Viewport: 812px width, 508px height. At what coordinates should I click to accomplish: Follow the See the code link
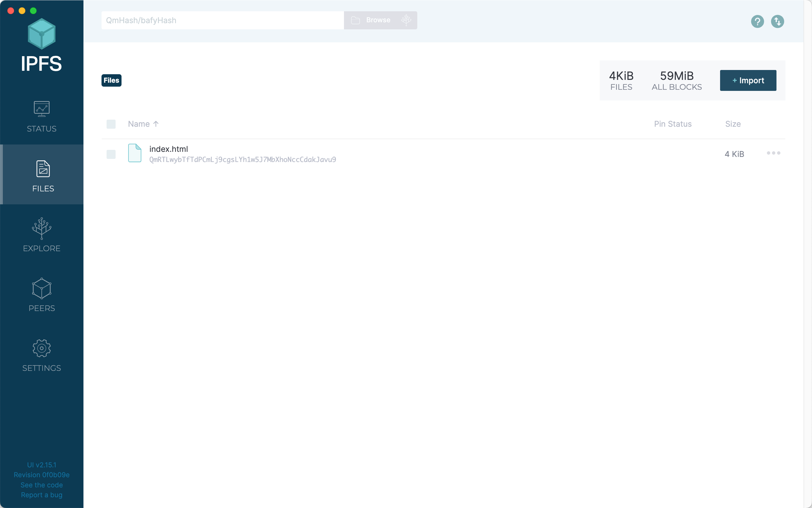coord(42,485)
